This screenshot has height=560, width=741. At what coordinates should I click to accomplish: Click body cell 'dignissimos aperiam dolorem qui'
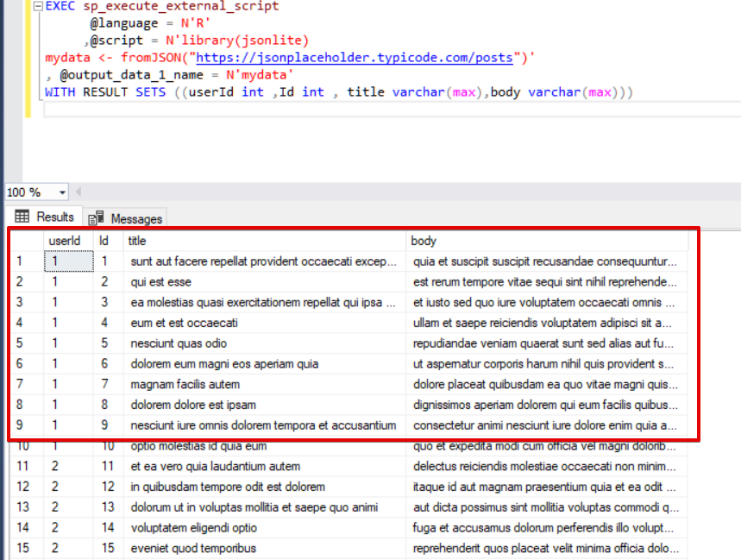(x=545, y=405)
